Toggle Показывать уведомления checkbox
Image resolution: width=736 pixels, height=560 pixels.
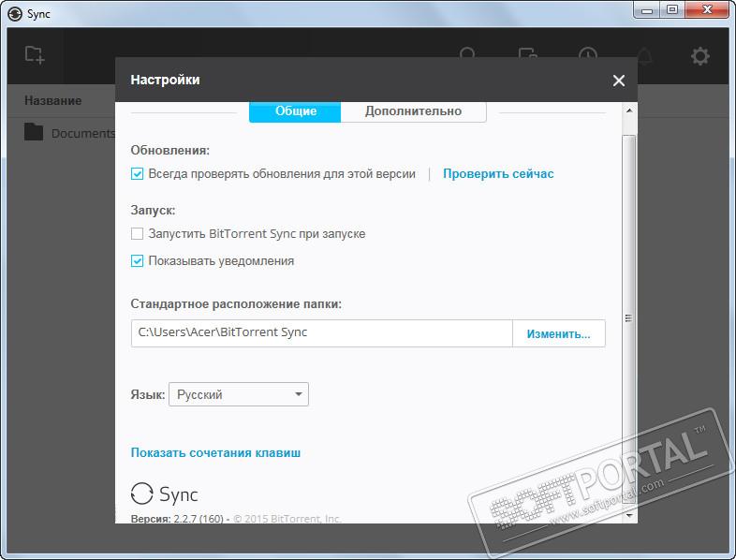point(137,260)
